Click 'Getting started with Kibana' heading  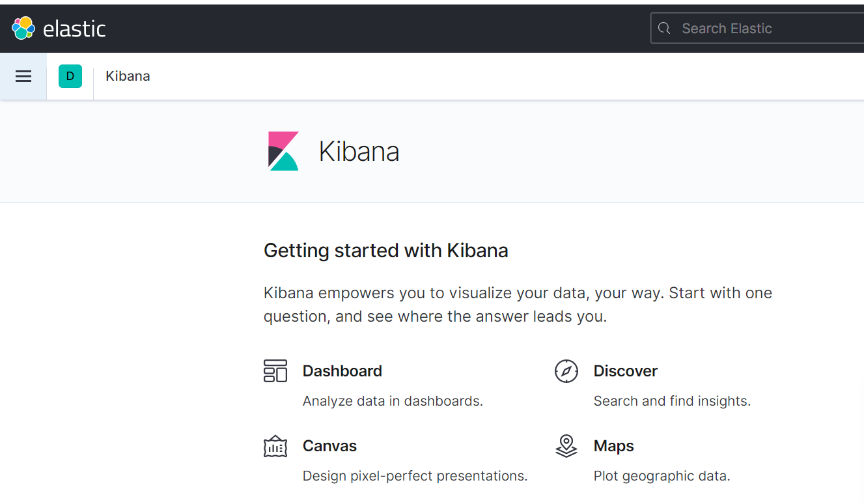[x=386, y=251]
